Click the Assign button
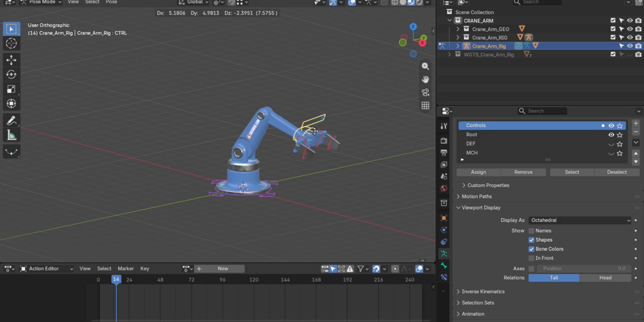644x322 pixels. click(479, 172)
